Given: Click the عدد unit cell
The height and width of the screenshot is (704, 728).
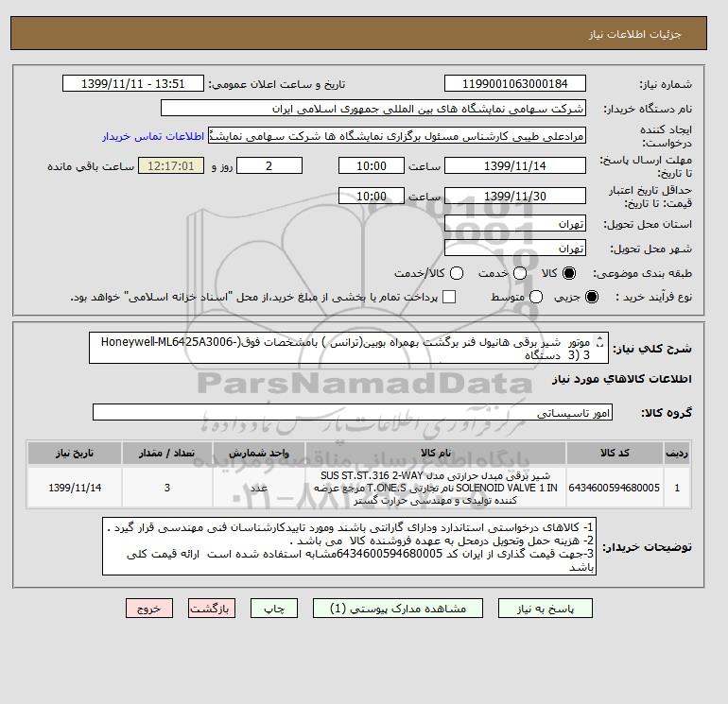Looking at the screenshot, I should [x=259, y=488].
